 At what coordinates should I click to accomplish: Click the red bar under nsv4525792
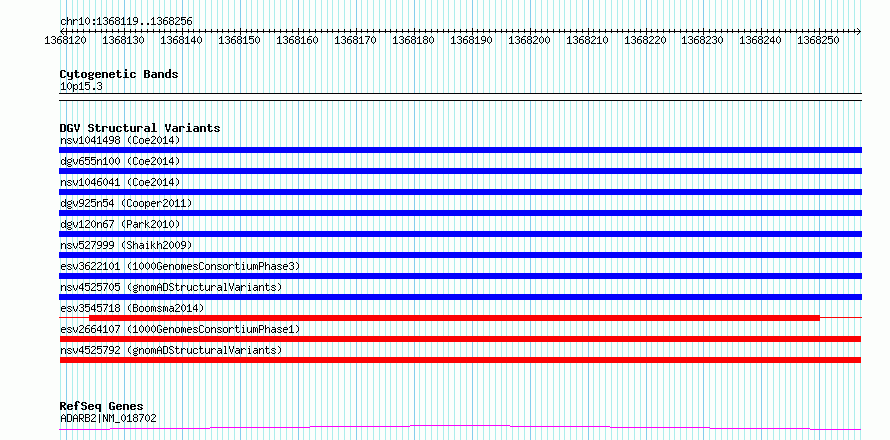(460, 360)
